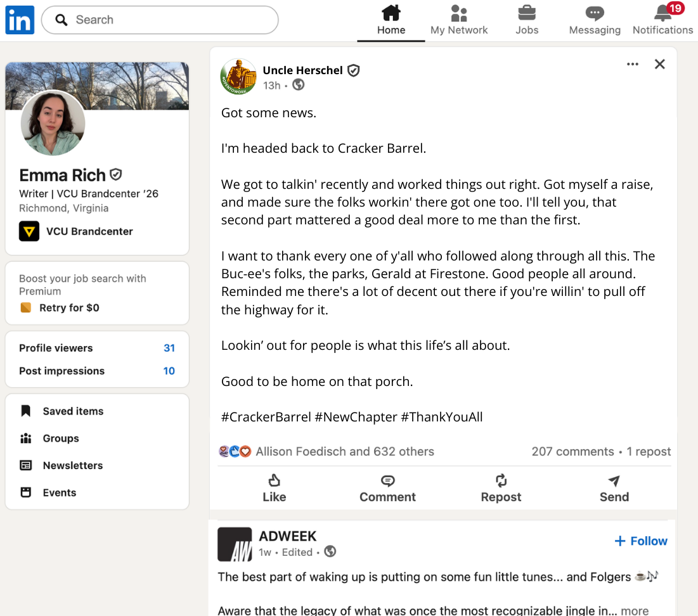Click the Groups people icon

[26, 439]
